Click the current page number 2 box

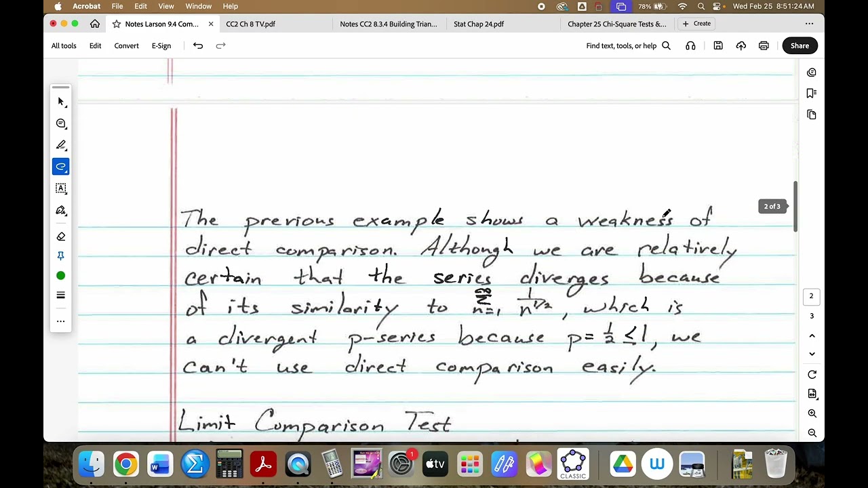811,296
